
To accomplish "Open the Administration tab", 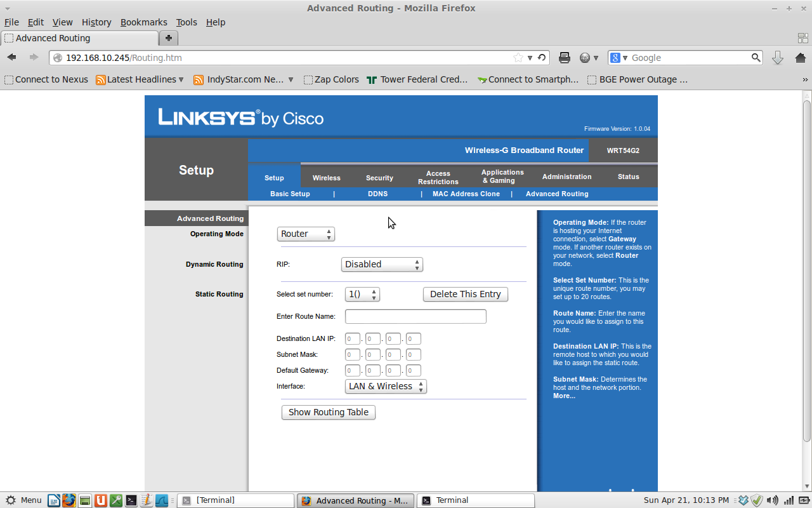I will [566, 177].
